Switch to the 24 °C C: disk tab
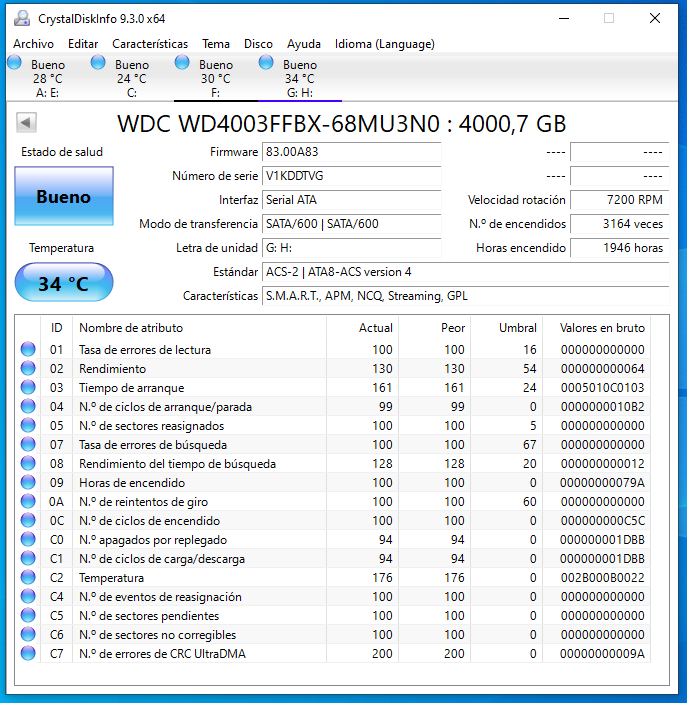The image size is (687, 703). click(132, 78)
